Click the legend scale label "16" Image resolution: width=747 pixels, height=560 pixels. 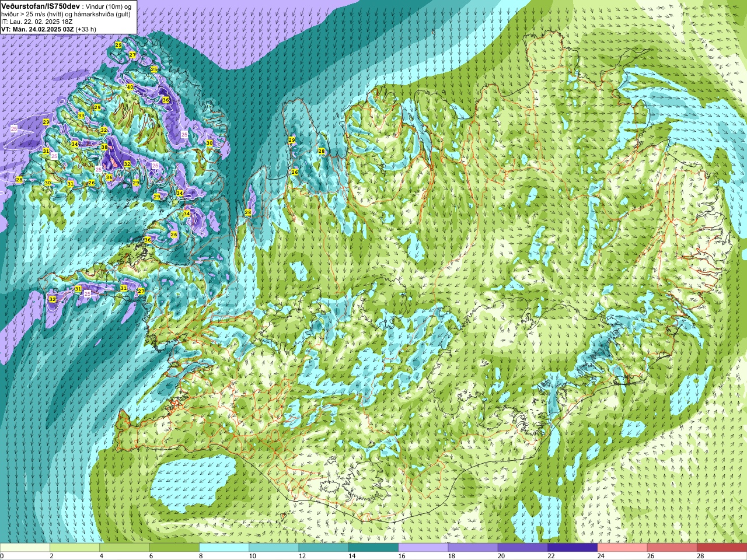point(402,556)
